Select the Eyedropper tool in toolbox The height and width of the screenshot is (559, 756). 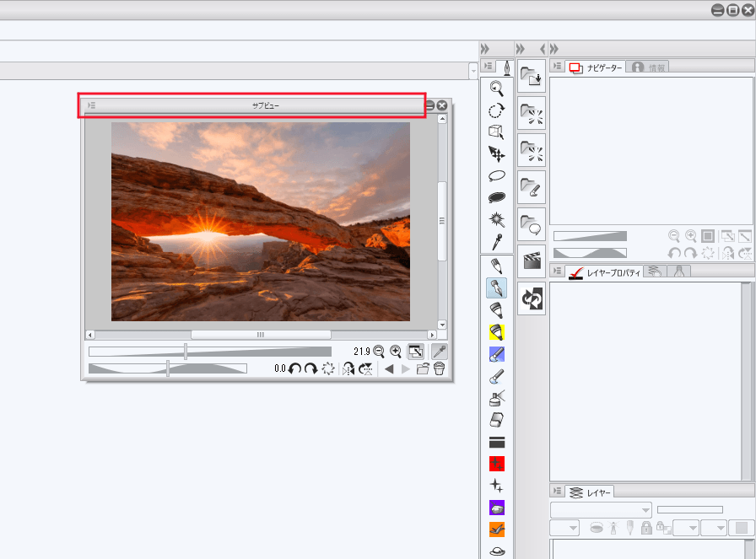(497, 242)
